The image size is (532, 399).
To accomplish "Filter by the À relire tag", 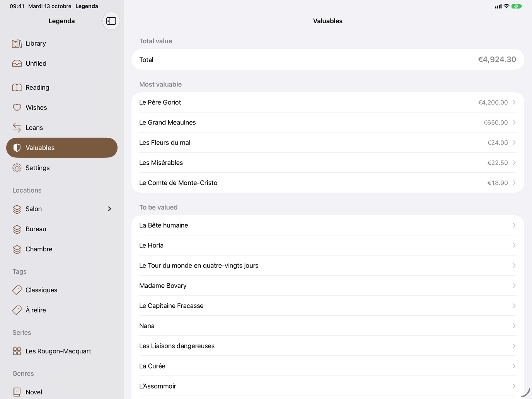I will (62, 310).
